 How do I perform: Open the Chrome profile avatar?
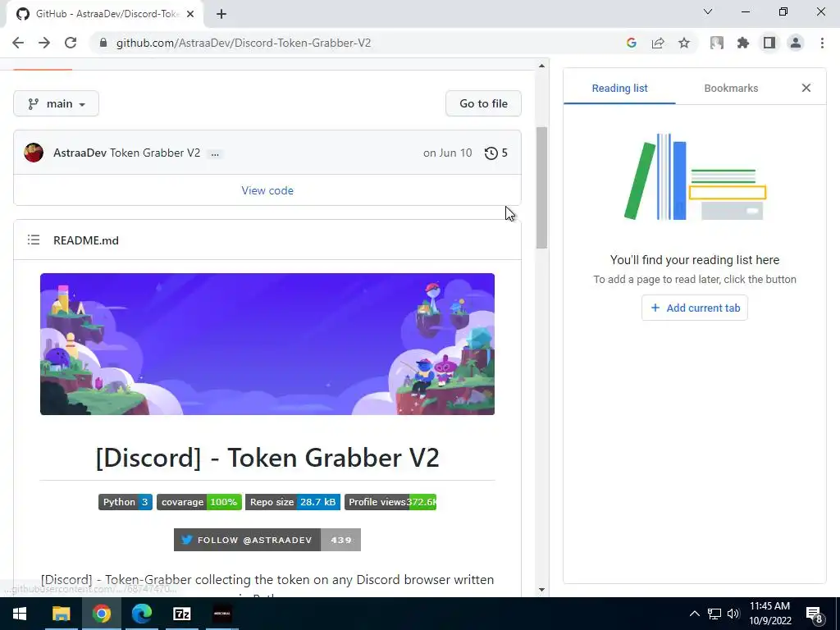click(796, 43)
